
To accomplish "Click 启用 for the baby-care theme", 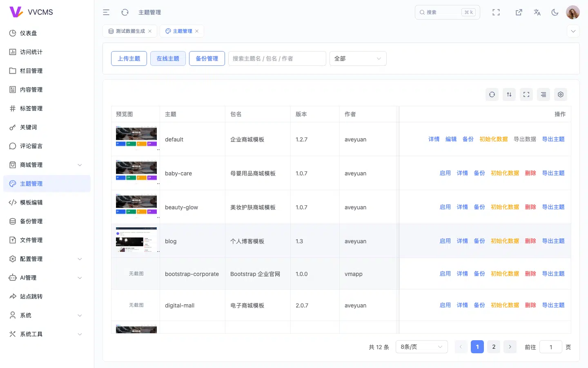I will point(445,173).
